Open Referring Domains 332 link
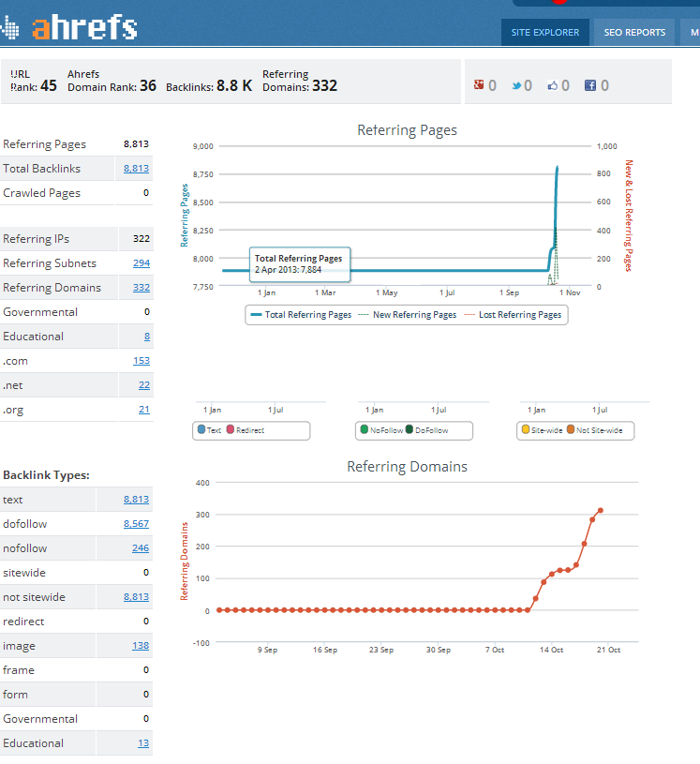700x764 pixels. (141, 288)
